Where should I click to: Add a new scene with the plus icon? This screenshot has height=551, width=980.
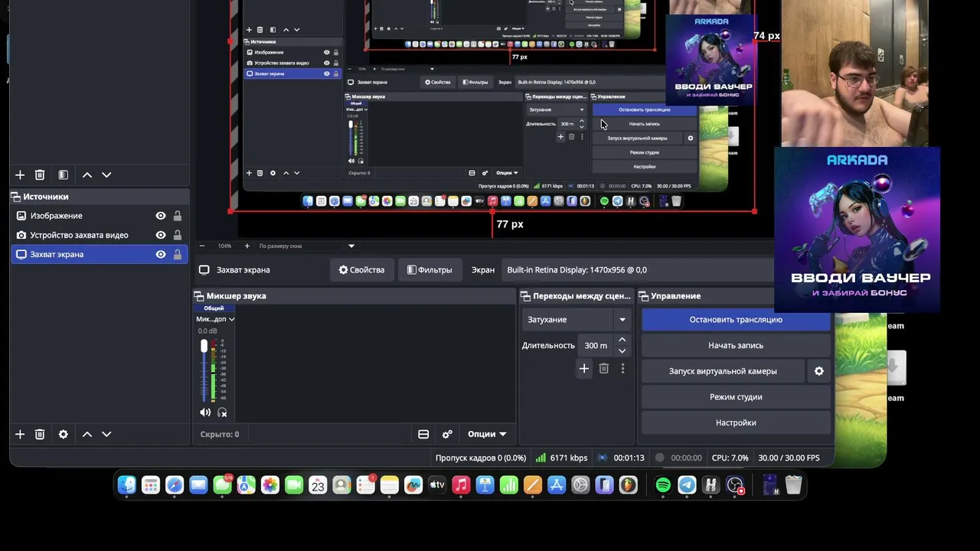pos(20,174)
